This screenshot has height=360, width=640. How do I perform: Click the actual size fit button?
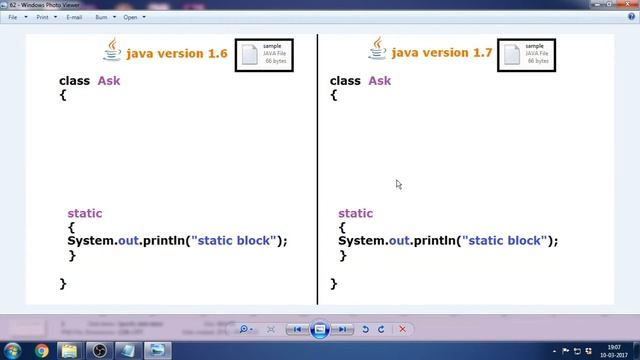(271, 329)
